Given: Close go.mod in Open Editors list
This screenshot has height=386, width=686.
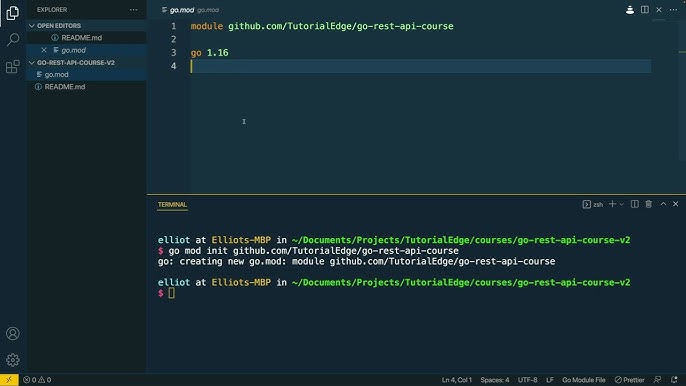Looking at the screenshot, I should coord(44,50).
